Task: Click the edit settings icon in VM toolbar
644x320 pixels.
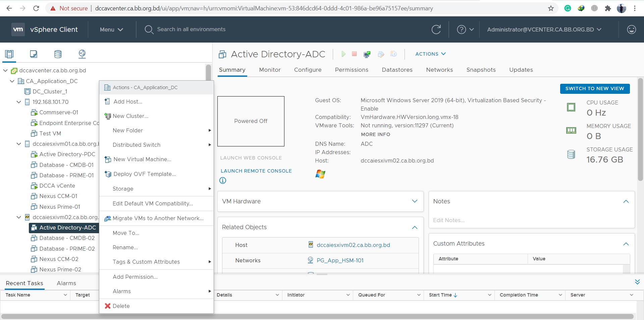Action: 381,54
